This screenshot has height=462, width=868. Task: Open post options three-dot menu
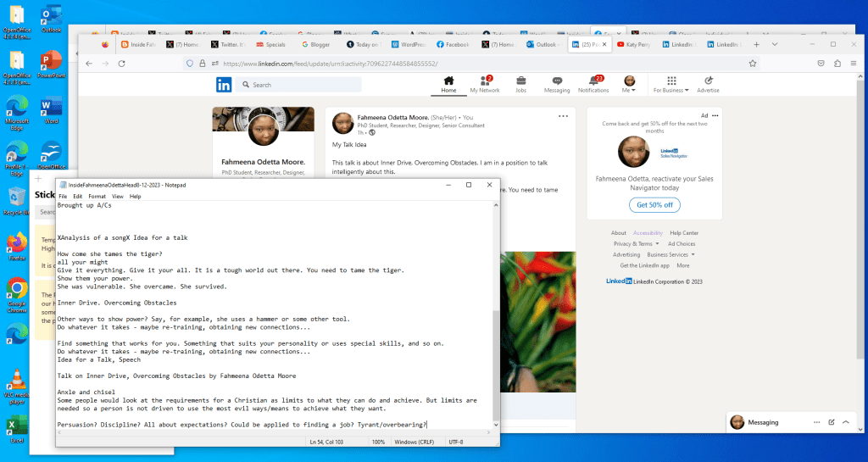pos(563,116)
